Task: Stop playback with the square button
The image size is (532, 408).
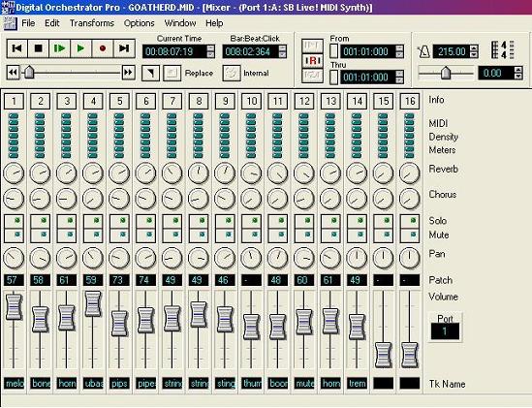Action: 39,48
